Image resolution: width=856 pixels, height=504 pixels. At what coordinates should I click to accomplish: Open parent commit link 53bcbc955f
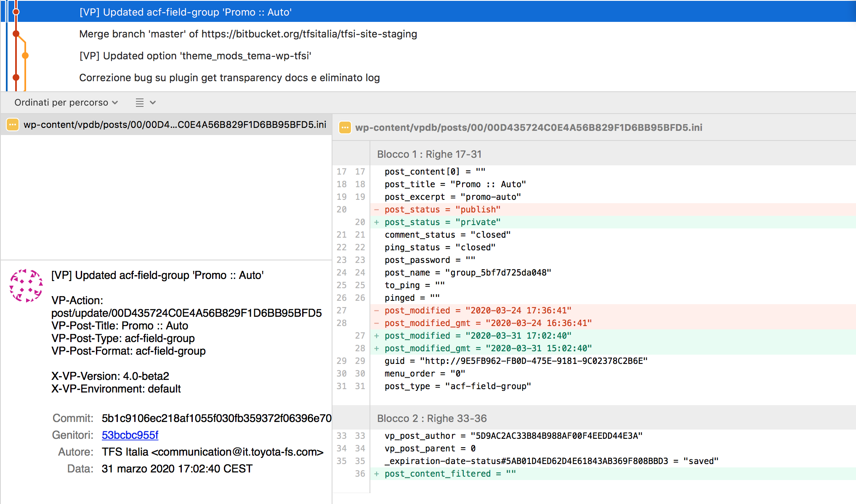[x=130, y=435]
